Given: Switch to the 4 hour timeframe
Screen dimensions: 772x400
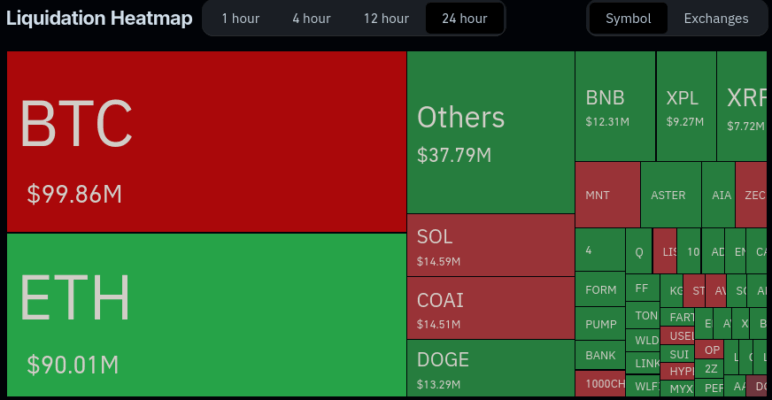Looking at the screenshot, I should tap(311, 18).
